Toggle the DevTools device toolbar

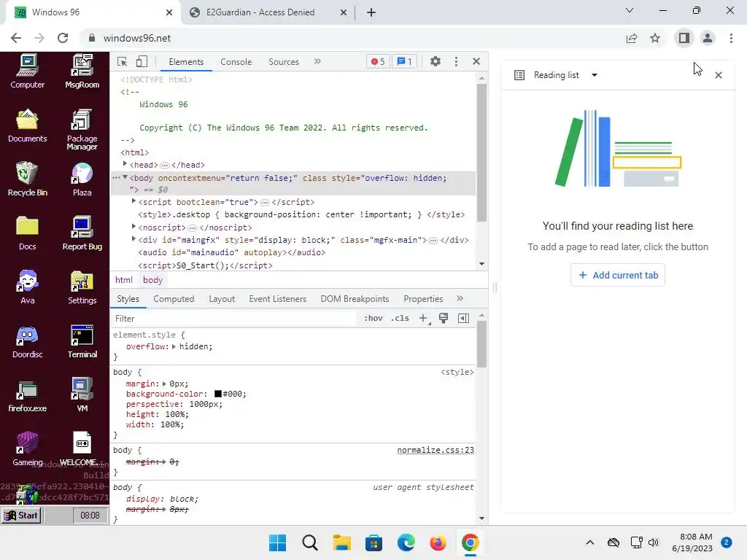coord(142,61)
